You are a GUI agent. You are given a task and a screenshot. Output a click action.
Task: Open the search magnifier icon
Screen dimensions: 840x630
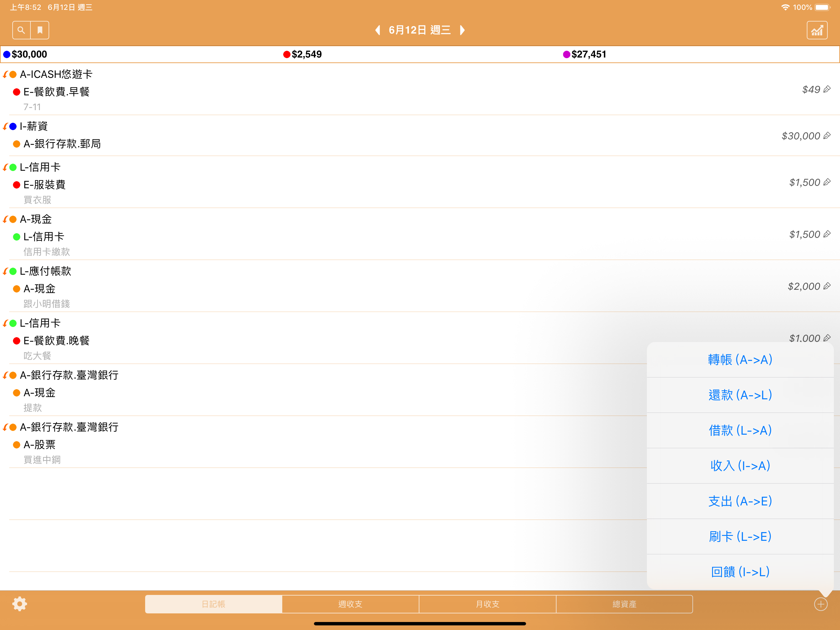(21, 30)
